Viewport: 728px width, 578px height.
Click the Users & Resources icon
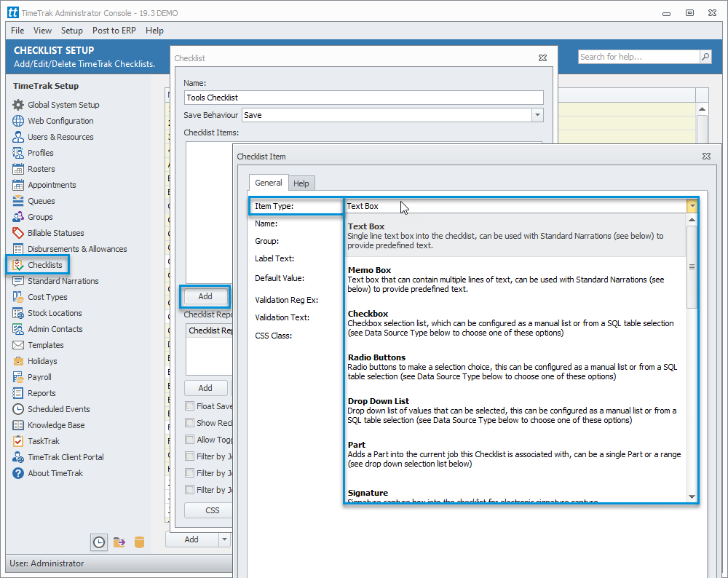tap(18, 137)
